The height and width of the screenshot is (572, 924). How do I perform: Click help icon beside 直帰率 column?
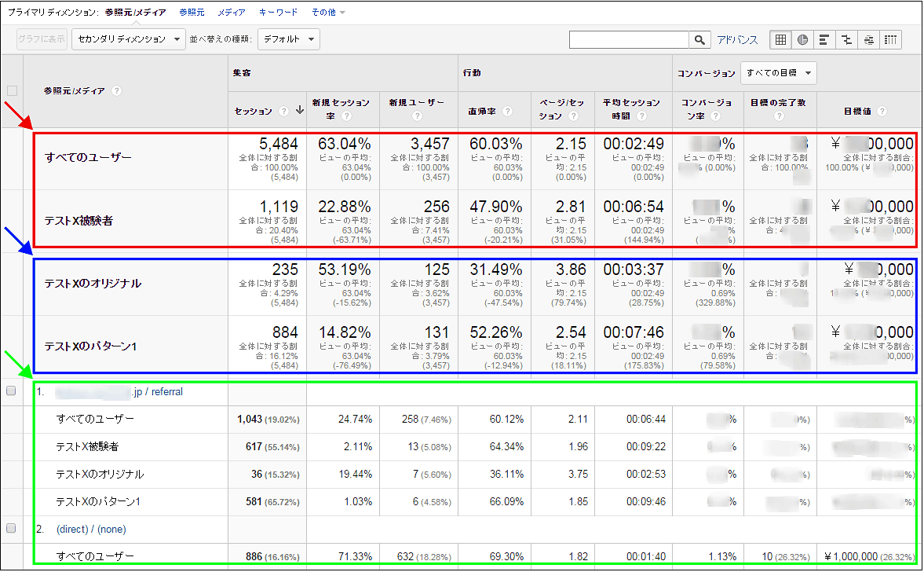click(508, 112)
